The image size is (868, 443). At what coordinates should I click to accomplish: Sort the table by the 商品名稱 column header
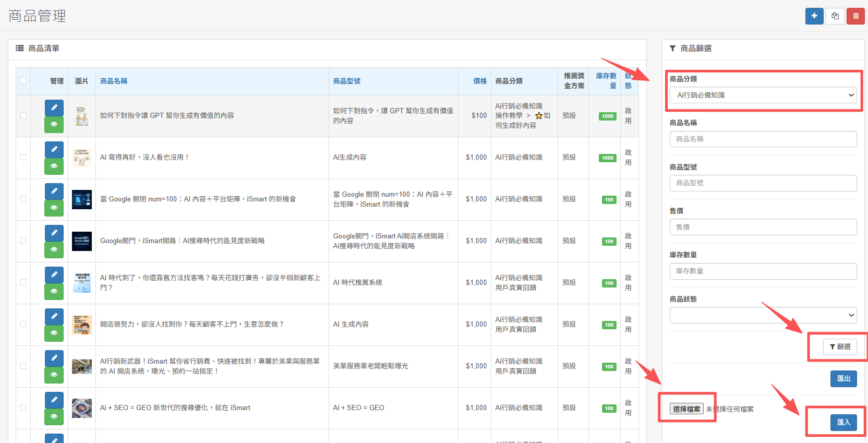[114, 81]
